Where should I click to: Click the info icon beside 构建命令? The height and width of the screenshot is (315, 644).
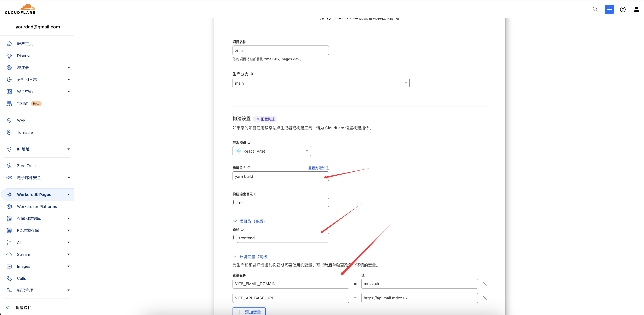[249, 168]
